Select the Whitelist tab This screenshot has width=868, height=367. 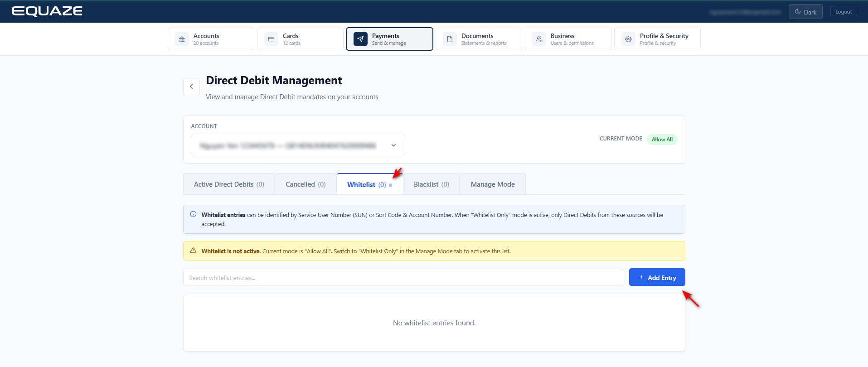pos(369,184)
